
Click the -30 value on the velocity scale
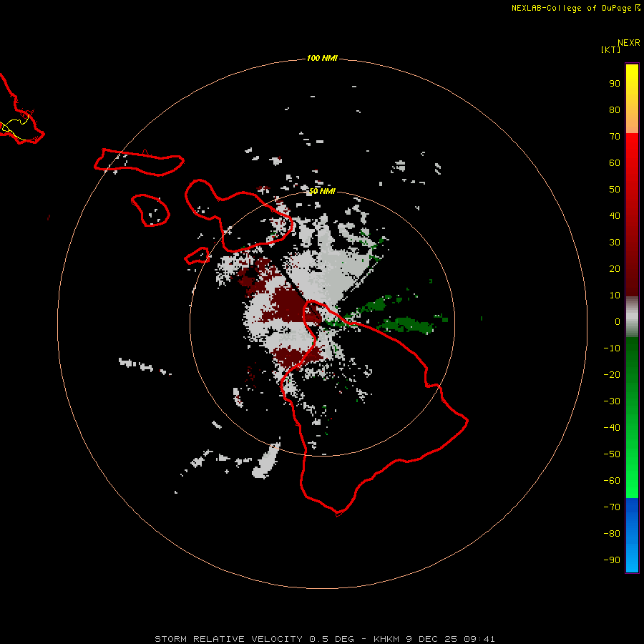click(612, 401)
